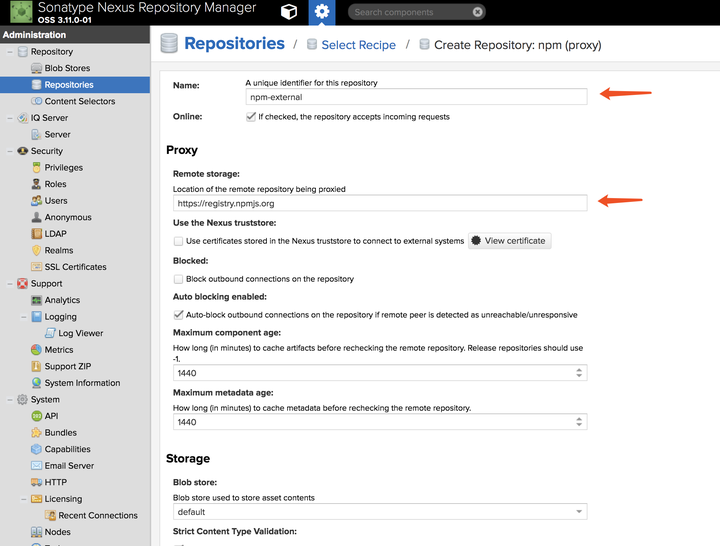
Task: Enable the Use Nexus truststore checkbox
Action: [178, 241]
